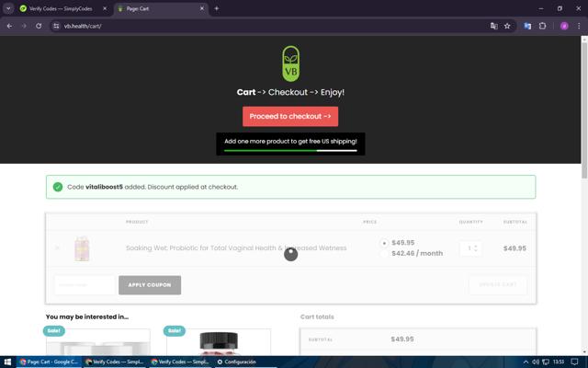Click the green checkmark in coupon notice
Viewport: 588px width, 368px height.
pyautogui.click(x=58, y=187)
